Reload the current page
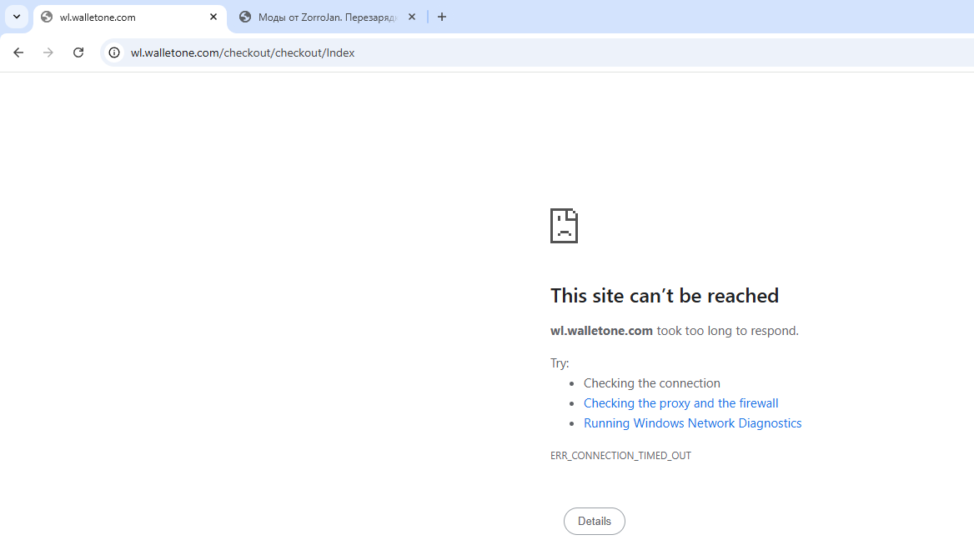Screen dimensions: 974x560 (78, 52)
